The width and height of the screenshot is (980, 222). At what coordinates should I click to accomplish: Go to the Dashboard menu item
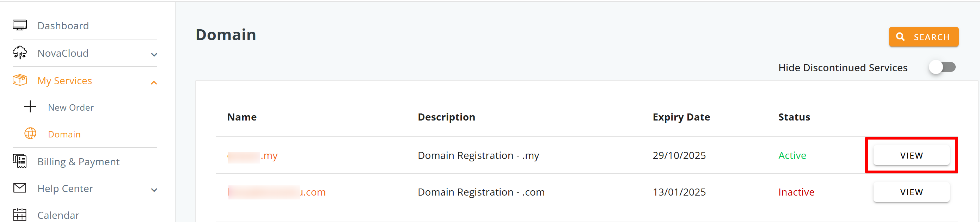click(63, 25)
